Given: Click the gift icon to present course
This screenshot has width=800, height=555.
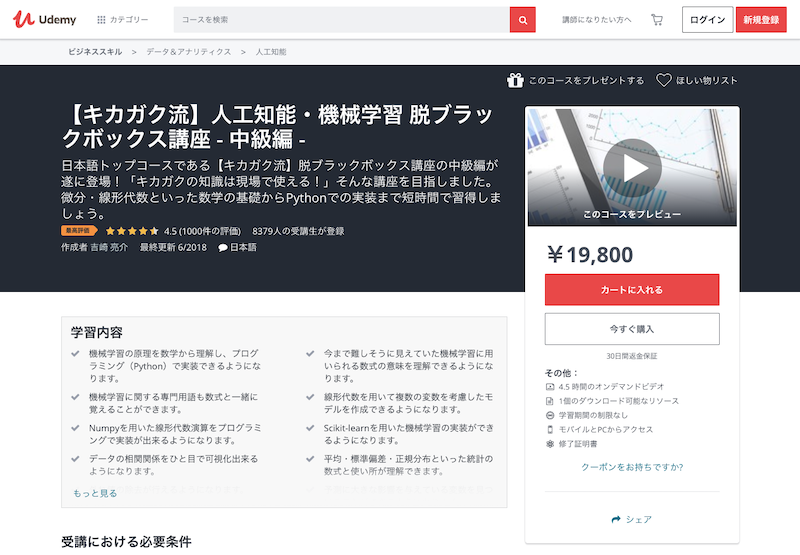Looking at the screenshot, I should [515, 81].
